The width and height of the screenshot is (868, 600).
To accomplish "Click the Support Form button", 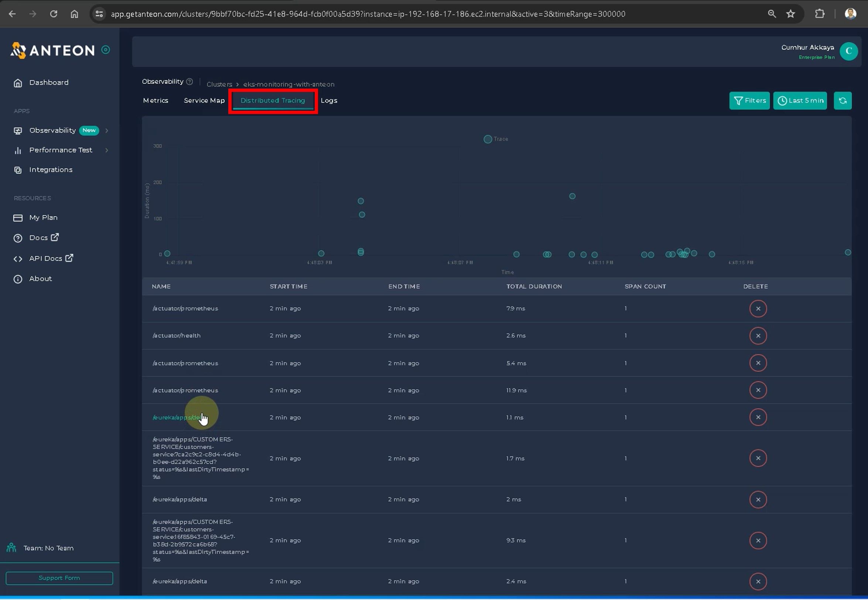I will 59,578.
